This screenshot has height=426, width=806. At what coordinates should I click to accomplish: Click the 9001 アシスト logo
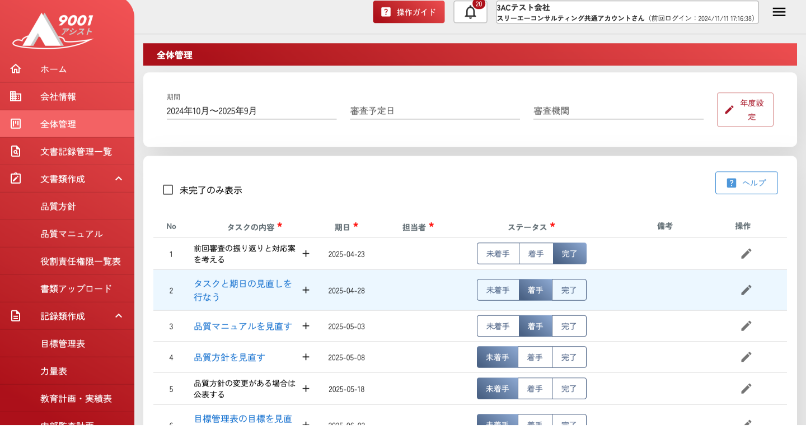coord(53,30)
